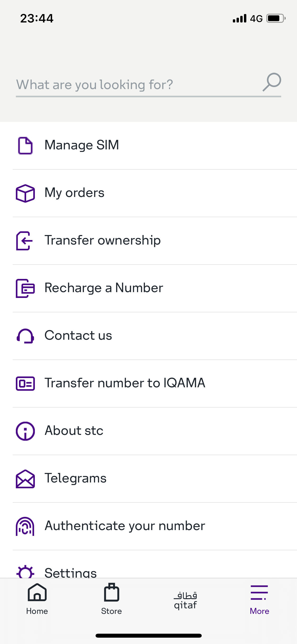This screenshot has width=297, height=644.
Task: Tap the search magnifier icon
Action: [272, 82]
